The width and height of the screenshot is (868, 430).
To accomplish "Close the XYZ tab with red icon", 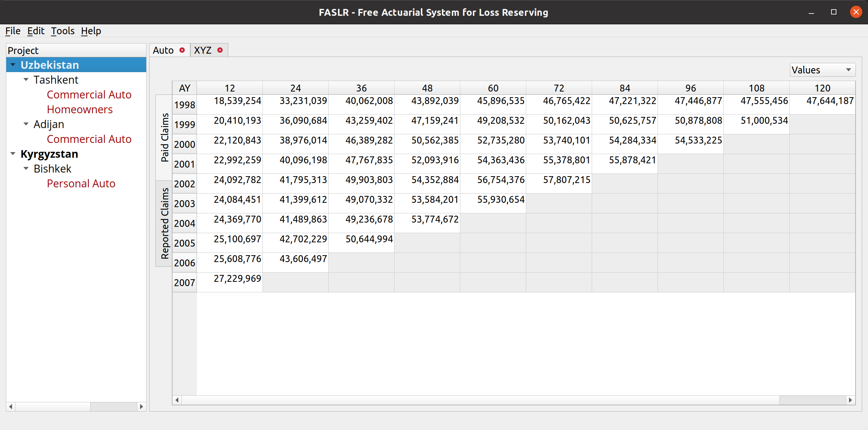I will click(220, 50).
